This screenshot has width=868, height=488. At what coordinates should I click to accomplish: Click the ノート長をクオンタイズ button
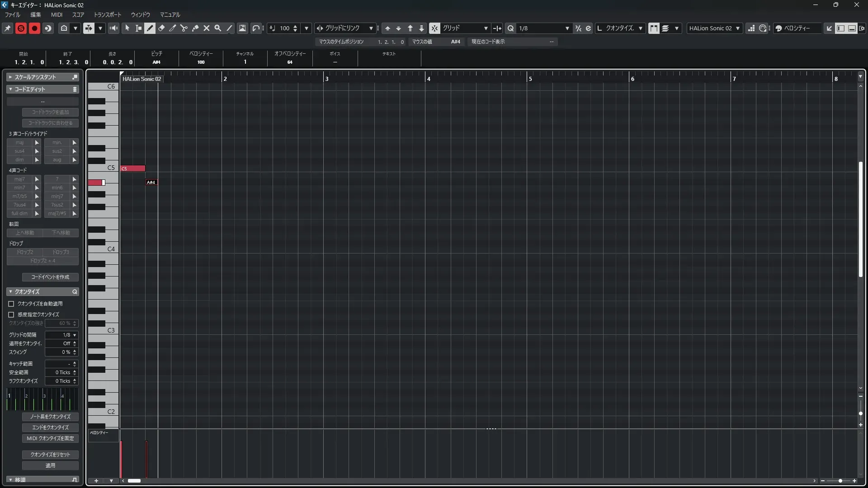tap(50, 417)
